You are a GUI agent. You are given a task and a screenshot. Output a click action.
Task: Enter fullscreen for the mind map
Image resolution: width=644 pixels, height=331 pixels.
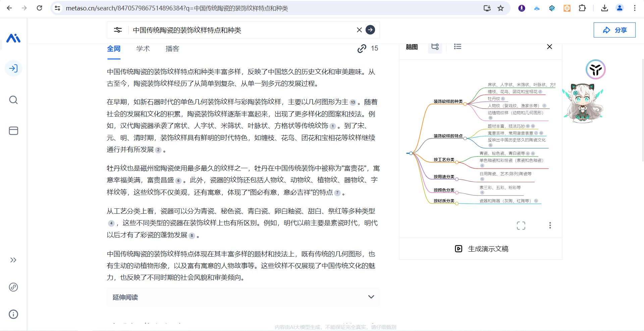521,225
